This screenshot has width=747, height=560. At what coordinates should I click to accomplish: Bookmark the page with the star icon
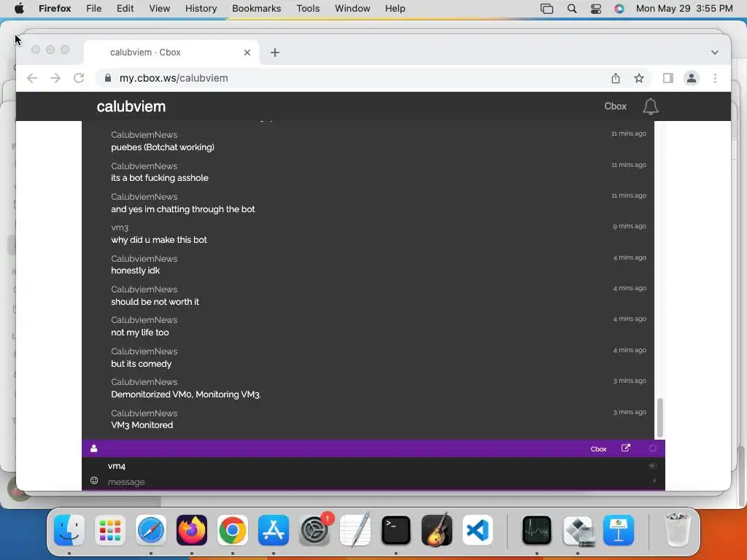pyautogui.click(x=639, y=78)
